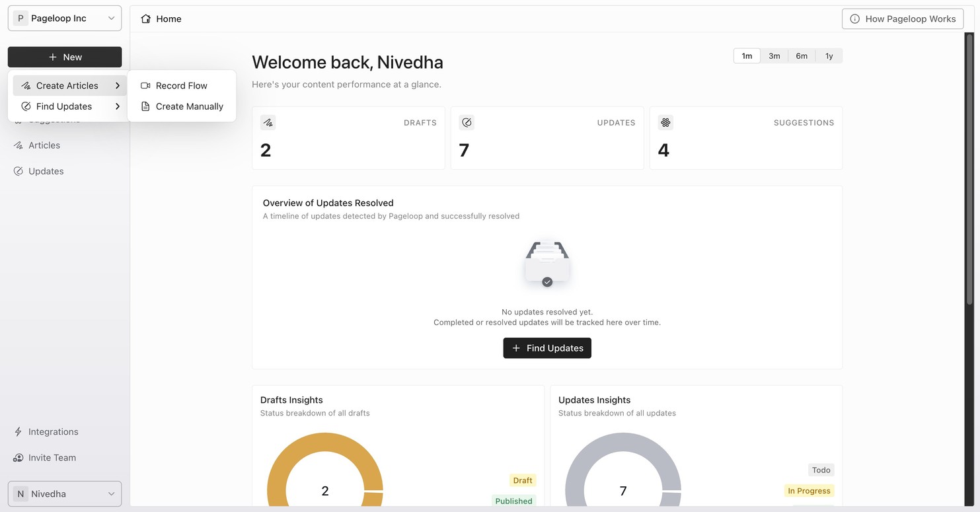980x512 pixels.
Task: Click the Create Articles pen icon
Action: coord(26,85)
